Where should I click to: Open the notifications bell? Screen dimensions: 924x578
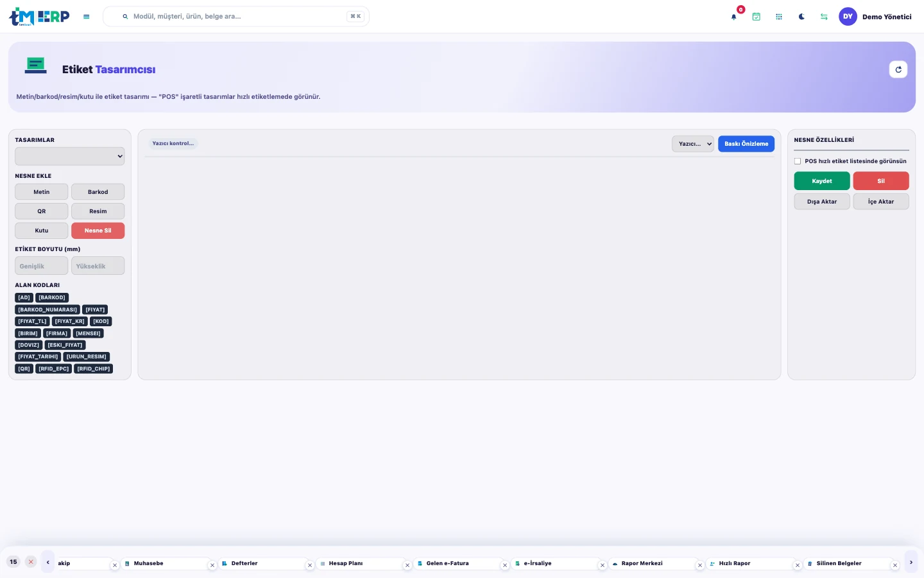[734, 17]
